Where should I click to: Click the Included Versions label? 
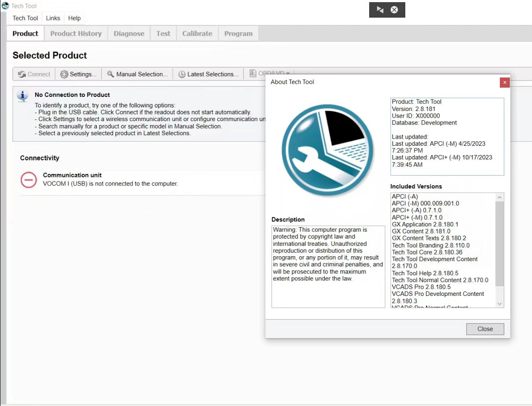pos(416,186)
